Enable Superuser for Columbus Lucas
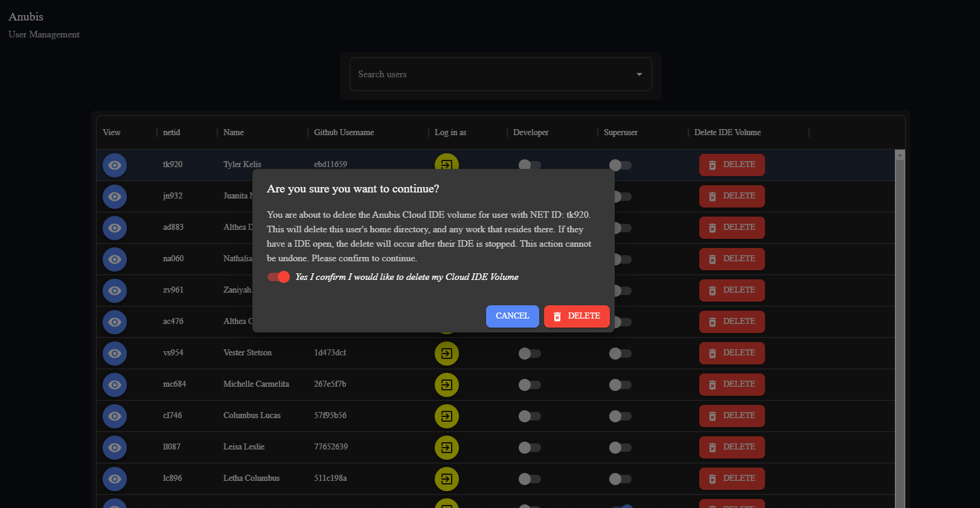This screenshot has width=980, height=508. coord(620,416)
